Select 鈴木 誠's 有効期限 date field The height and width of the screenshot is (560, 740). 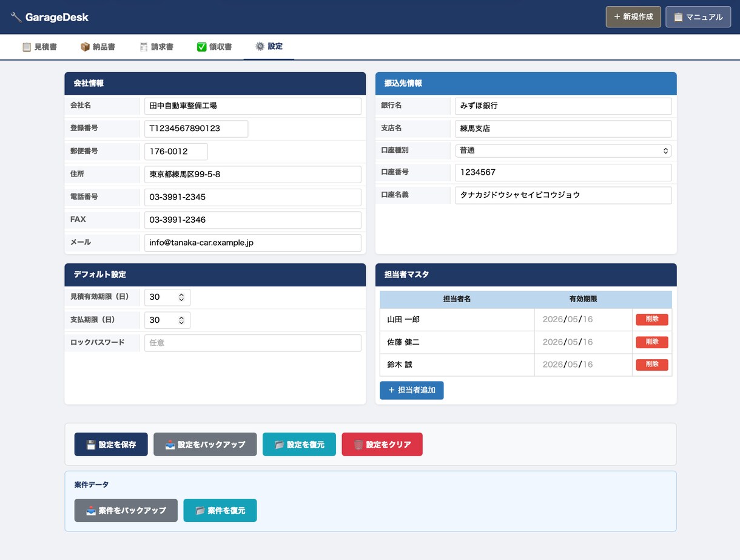[x=583, y=365]
